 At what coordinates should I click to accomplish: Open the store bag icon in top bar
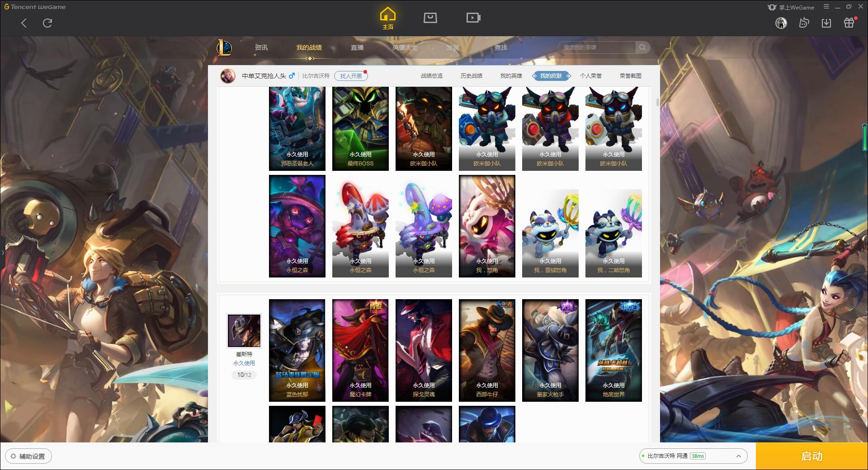coord(430,18)
